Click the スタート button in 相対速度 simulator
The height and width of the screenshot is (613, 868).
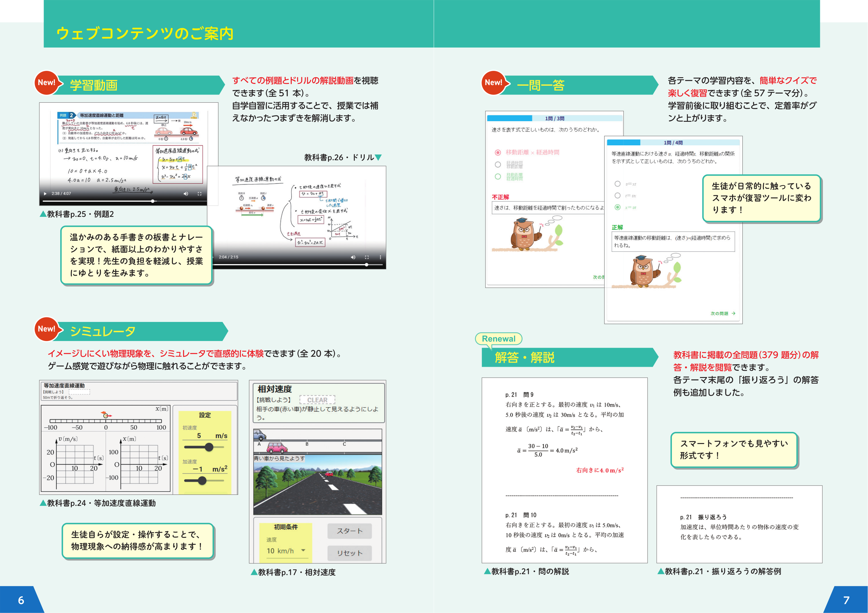point(350,531)
